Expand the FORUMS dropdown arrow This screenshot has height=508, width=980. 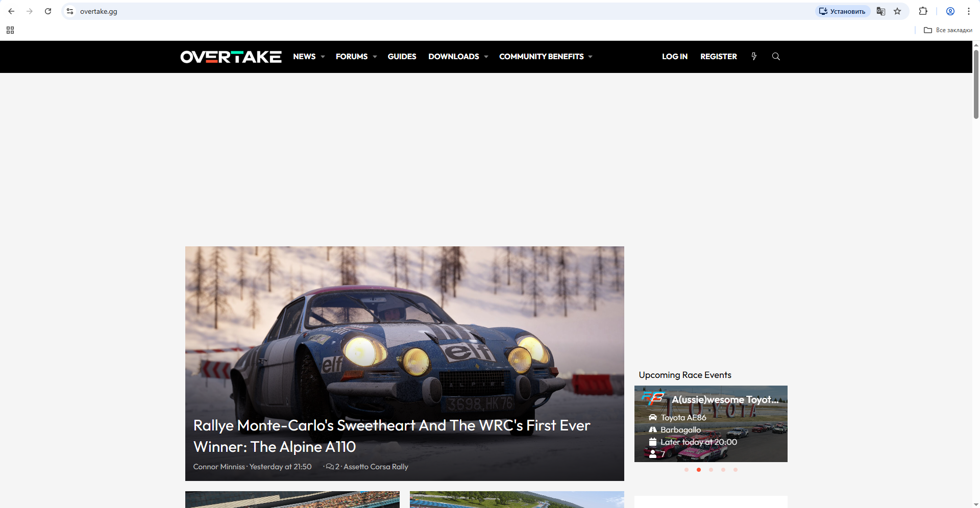click(x=375, y=57)
